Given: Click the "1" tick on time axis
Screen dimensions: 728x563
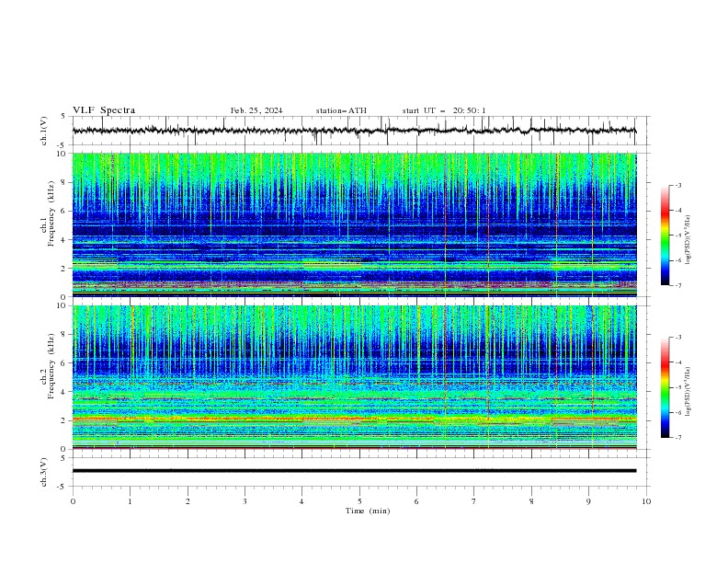Looking at the screenshot, I should (130, 501).
